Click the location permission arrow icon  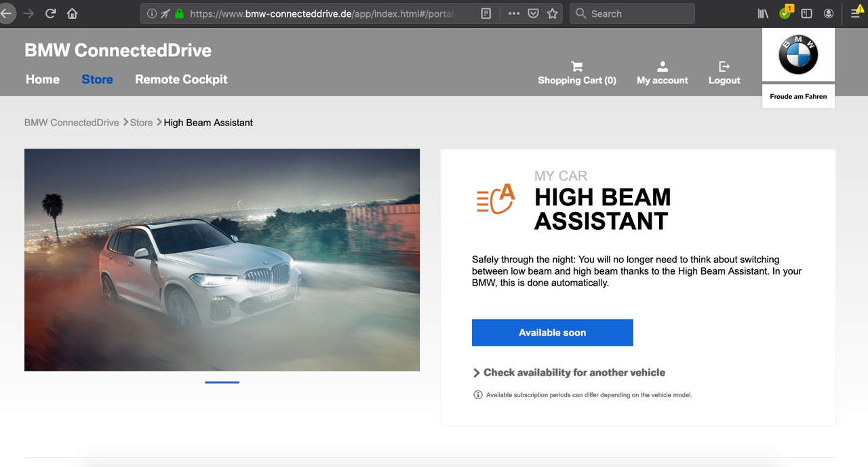(165, 14)
